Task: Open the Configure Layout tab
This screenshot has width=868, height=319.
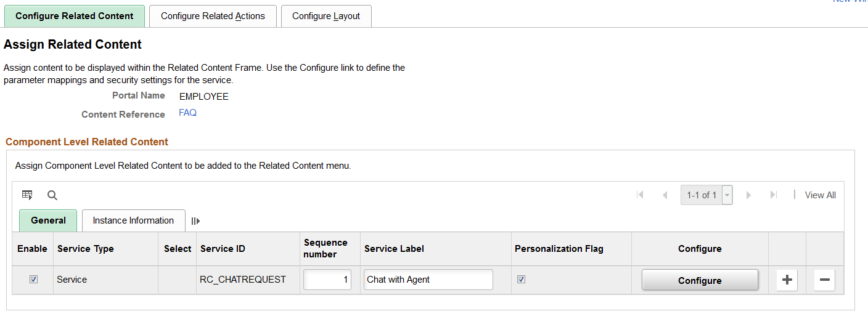Action: click(326, 16)
